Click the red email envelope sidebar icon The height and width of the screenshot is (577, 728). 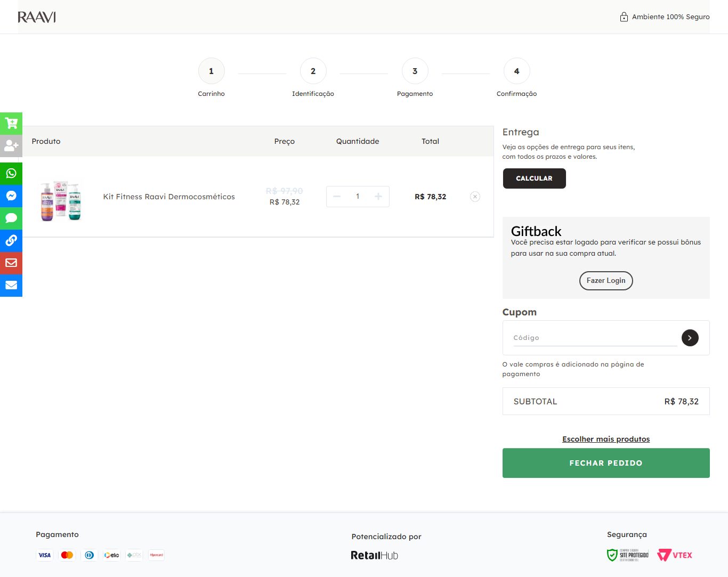pos(11,263)
